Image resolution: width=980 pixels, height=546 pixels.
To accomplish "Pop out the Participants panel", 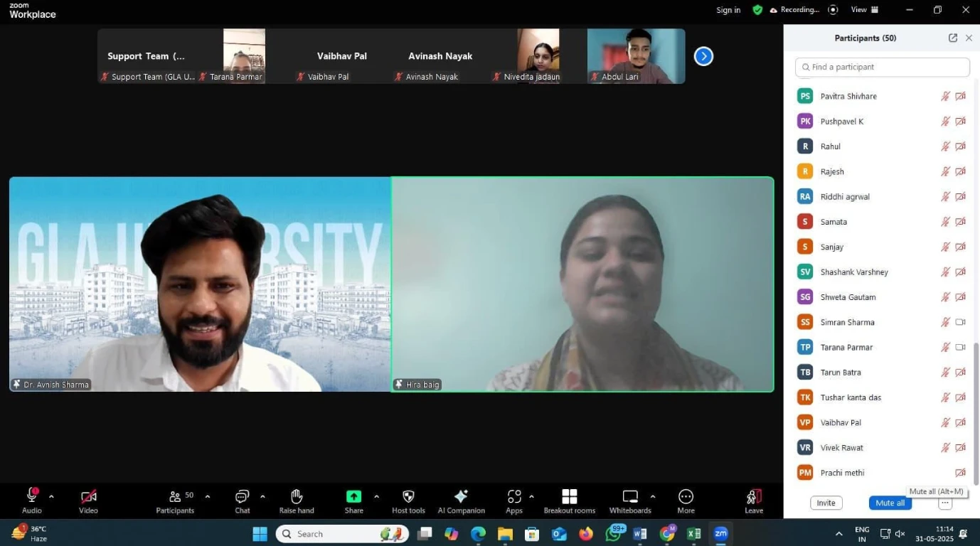I will point(953,38).
